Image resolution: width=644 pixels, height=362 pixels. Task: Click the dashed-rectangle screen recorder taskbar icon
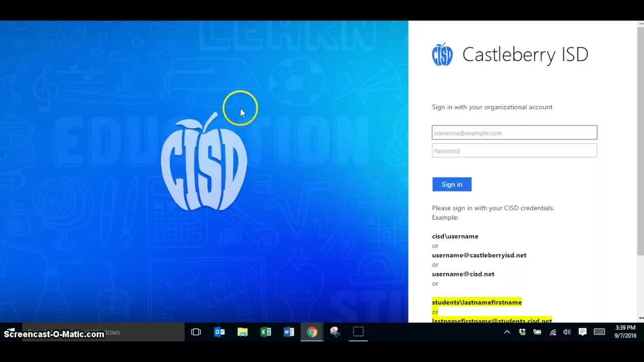click(x=358, y=332)
